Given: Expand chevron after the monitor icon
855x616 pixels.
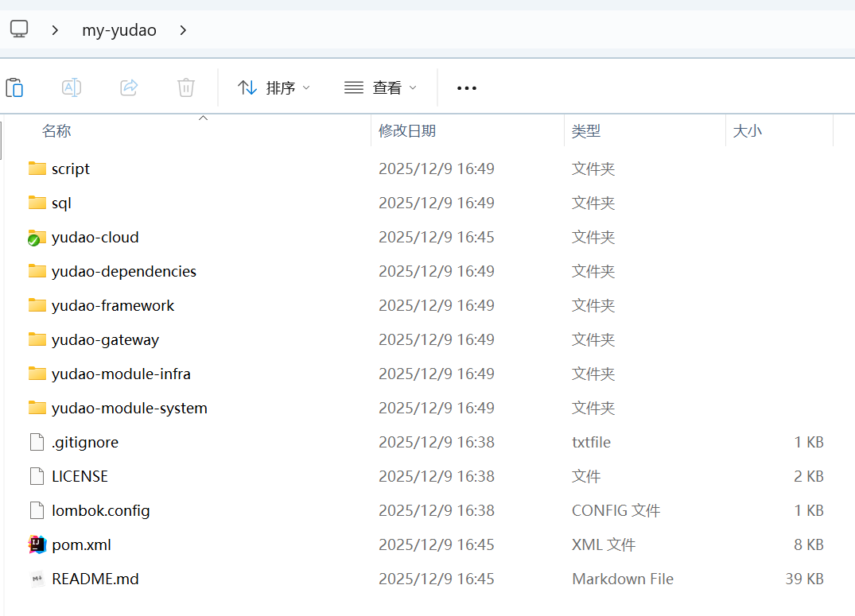Looking at the screenshot, I should pyautogui.click(x=55, y=30).
